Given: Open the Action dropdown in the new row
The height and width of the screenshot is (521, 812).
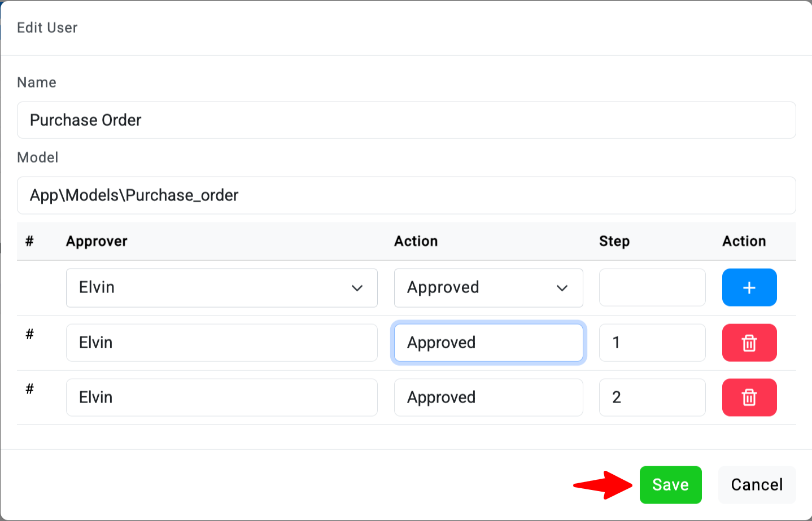Looking at the screenshot, I should pos(488,288).
